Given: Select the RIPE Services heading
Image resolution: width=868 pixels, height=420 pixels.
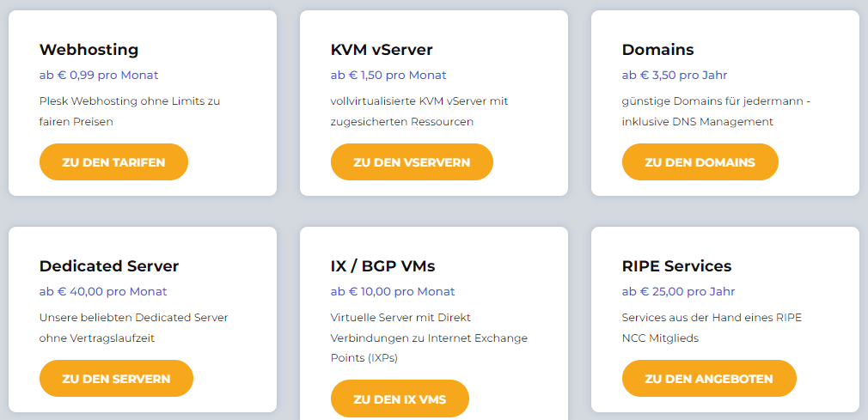Looking at the screenshot, I should [676, 266].
